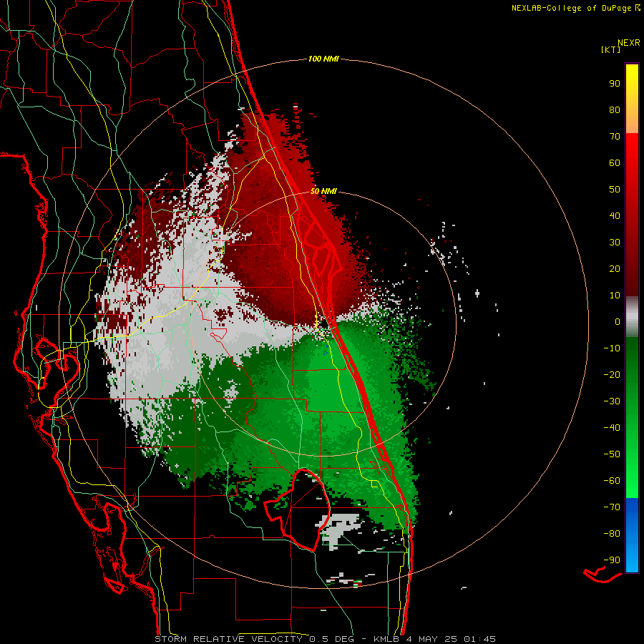Viewport: 644px width, 644px height.
Task: Click the 10 value on the velocity scale
Action: coord(615,296)
